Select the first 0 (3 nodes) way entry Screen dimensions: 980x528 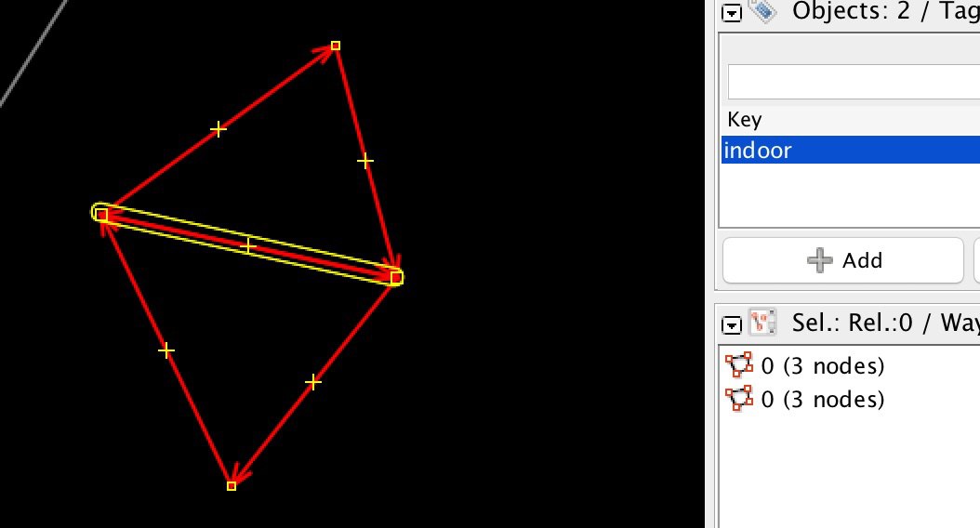805,365
